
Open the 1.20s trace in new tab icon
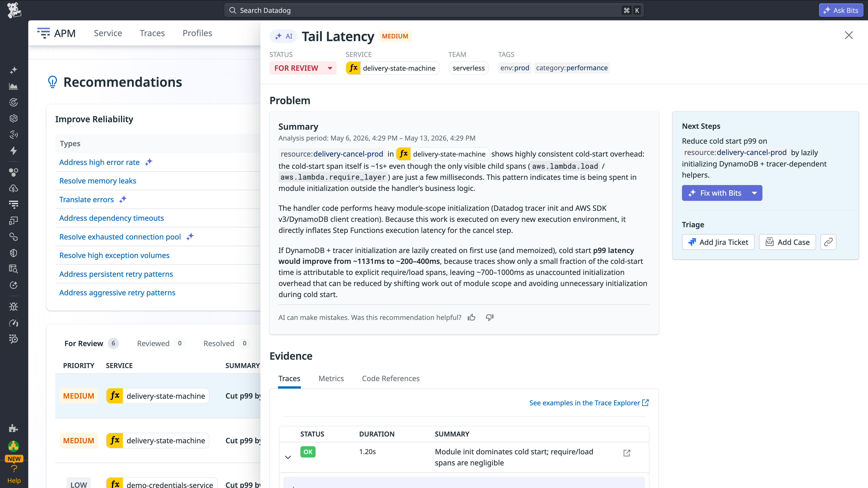pyautogui.click(x=627, y=453)
